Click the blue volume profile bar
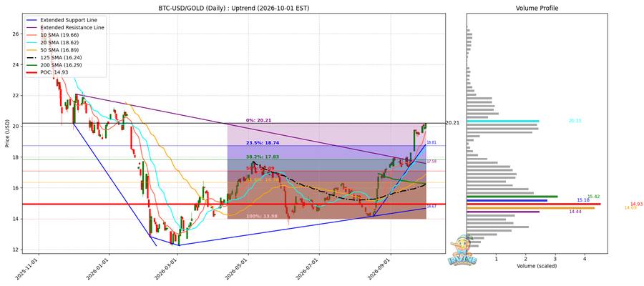The width and height of the screenshot is (644, 286). pyautogui.click(x=507, y=200)
